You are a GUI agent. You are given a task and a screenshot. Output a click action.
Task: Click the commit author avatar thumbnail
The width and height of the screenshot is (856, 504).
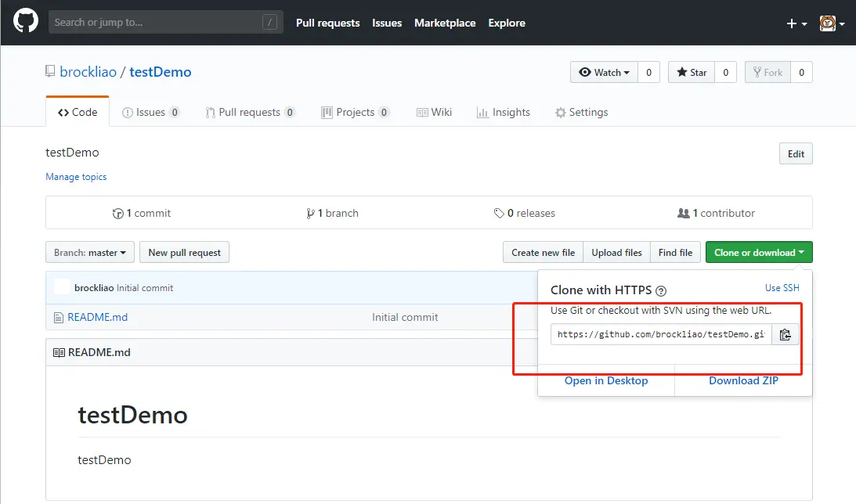click(x=62, y=287)
